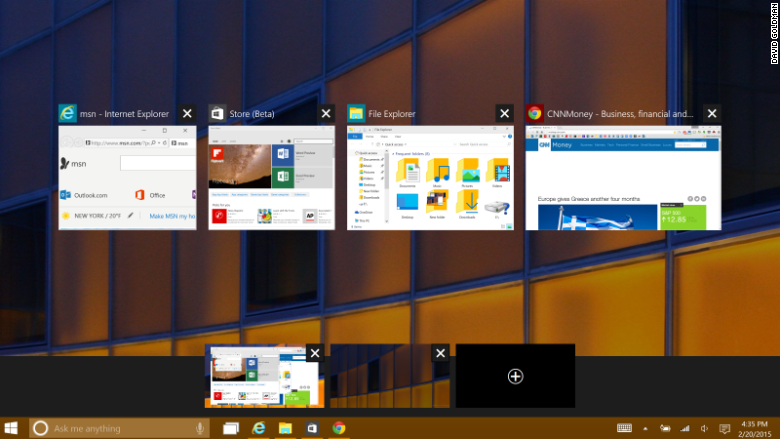Click the Excel tile in the Store preview

click(283, 176)
